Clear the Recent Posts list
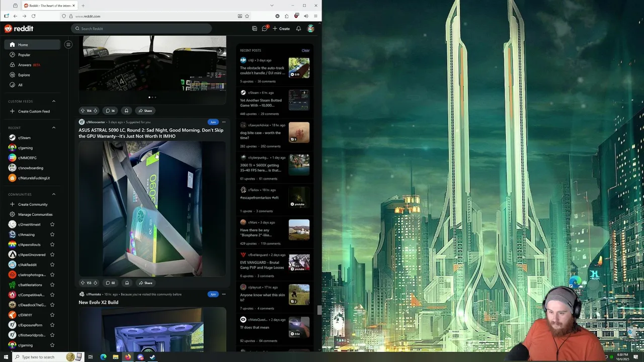This screenshot has width=644, height=362. (x=305, y=50)
